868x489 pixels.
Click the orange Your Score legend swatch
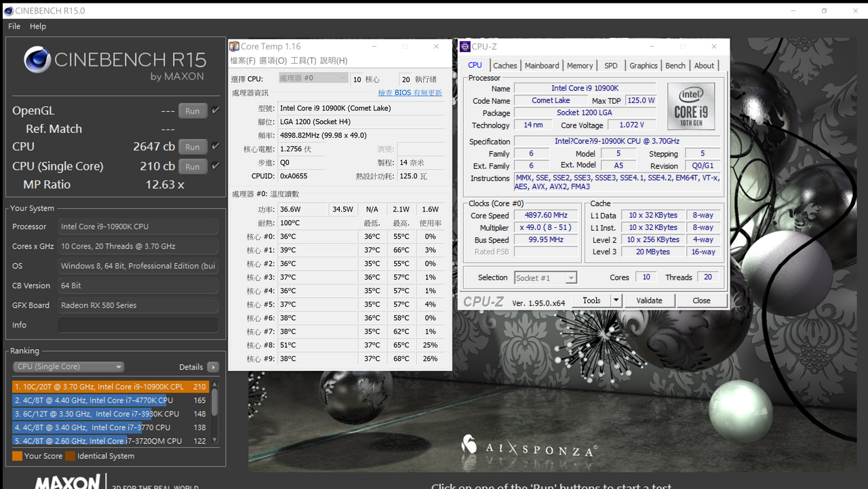pyautogui.click(x=17, y=456)
